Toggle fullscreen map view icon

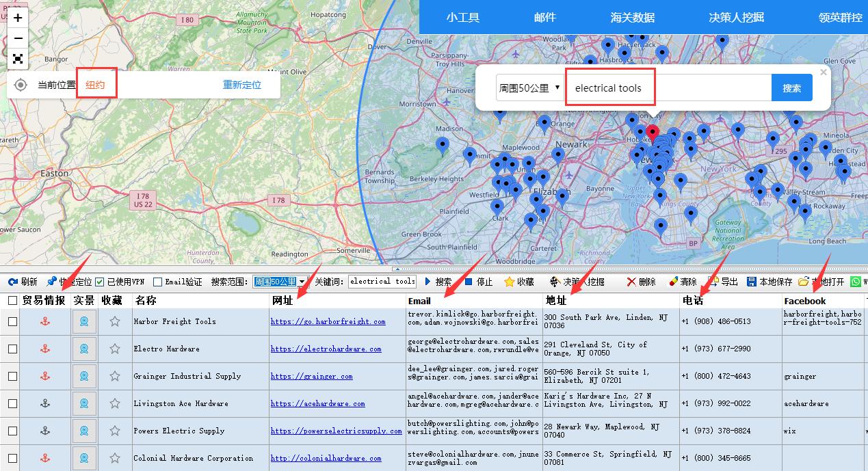18,59
